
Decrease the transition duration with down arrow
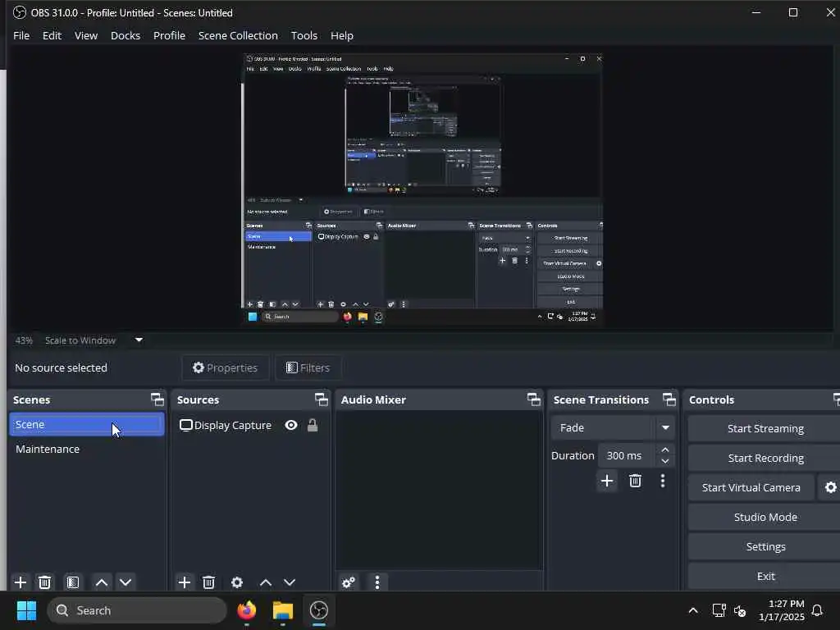pos(665,461)
